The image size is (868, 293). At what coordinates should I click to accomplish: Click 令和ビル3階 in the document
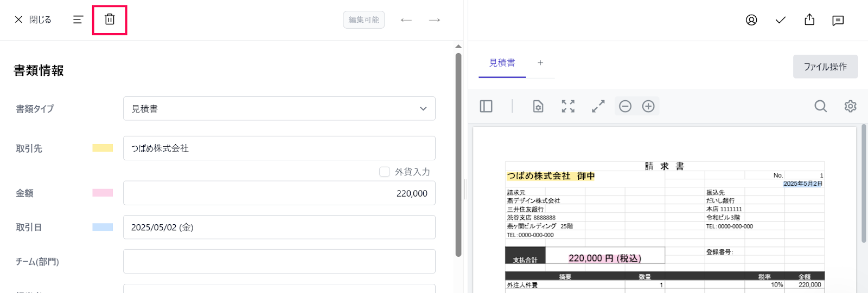[x=723, y=218]
